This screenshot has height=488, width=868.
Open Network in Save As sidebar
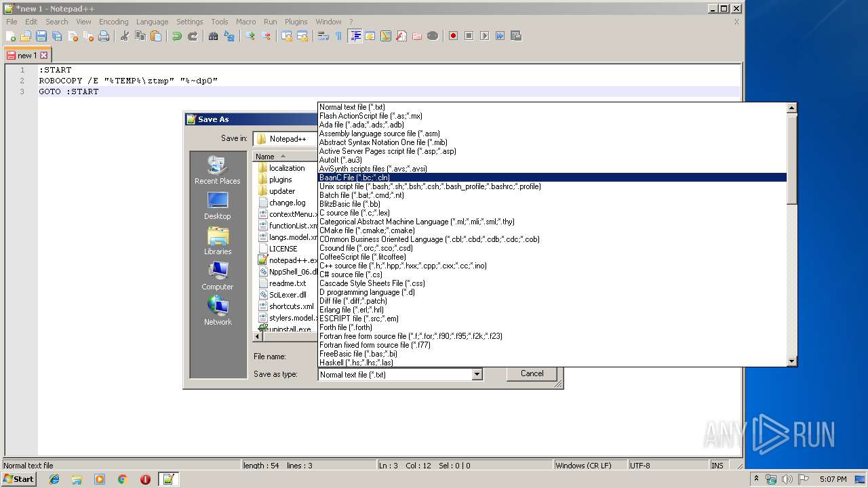pos(218,312)
